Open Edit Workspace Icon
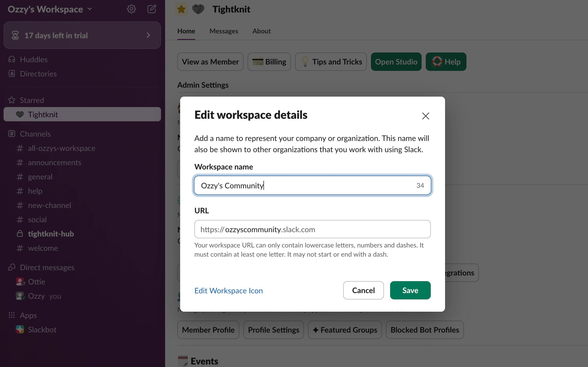The image size is (588, 367). pos(229,290)
